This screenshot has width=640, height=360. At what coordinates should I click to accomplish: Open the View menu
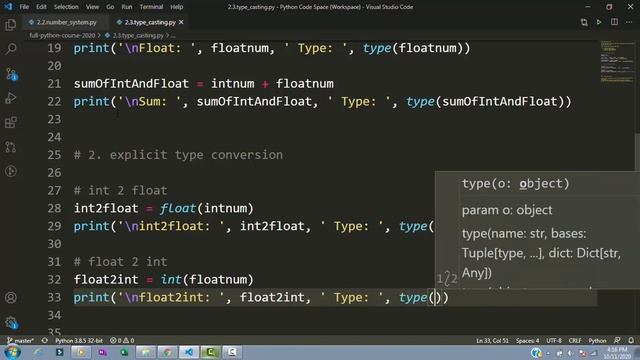click(92, 7)
